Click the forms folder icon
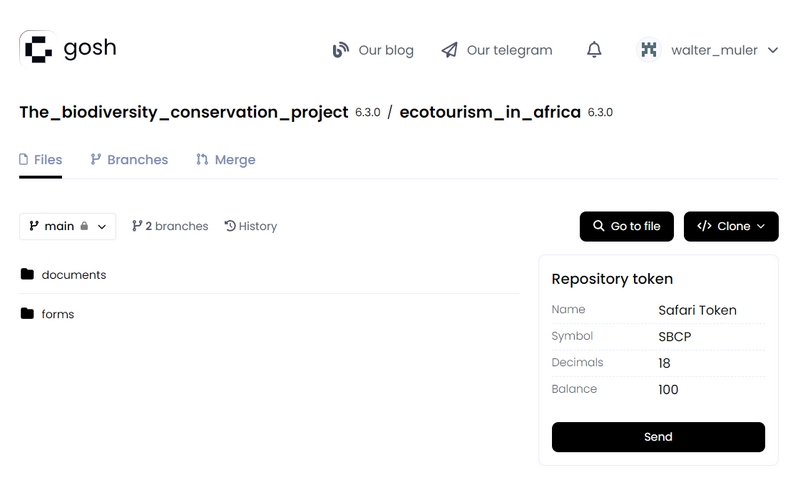This screenshot has width=805, height=479. pyautogui.click(x=27, y=314)
